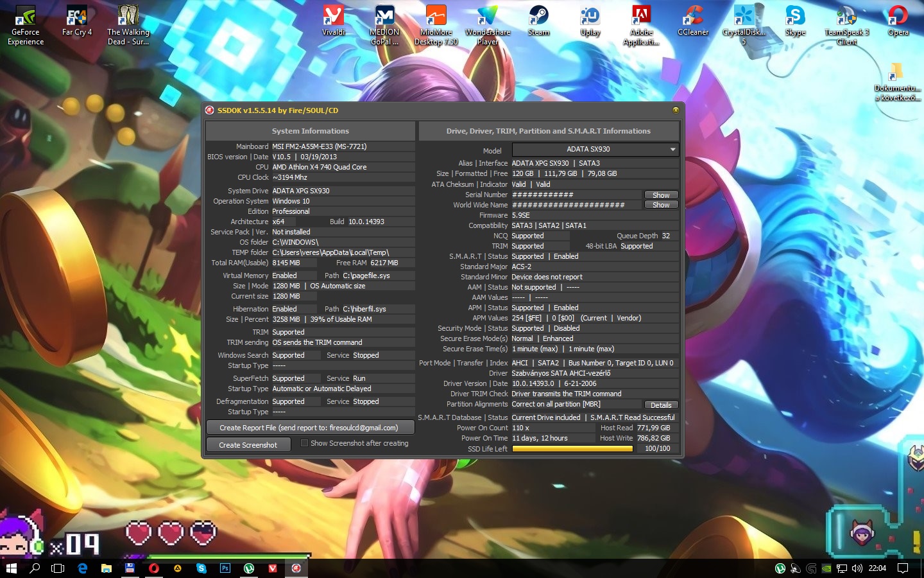Select MioMore Desktop 7.50 shortcut
The width and height of the screenshot is (924, 578).
436,26
